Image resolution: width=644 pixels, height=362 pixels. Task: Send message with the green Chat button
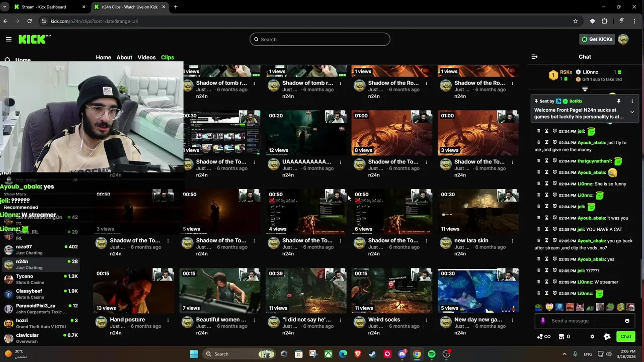click(625, 337)
